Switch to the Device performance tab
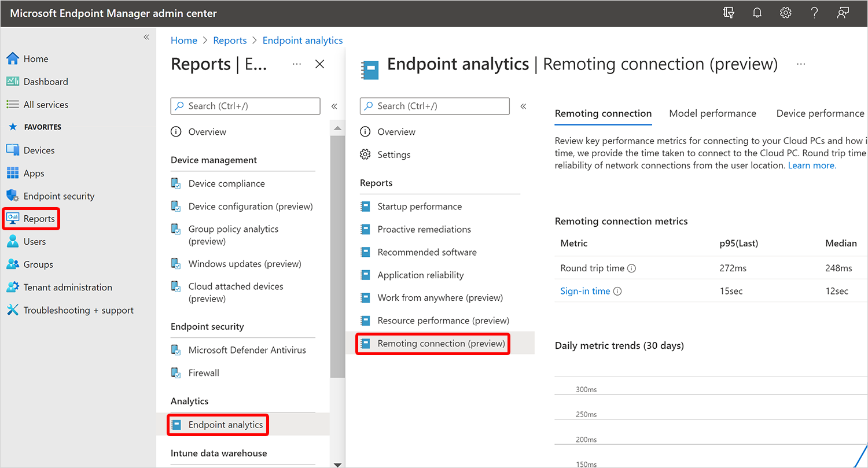This screenshot has height=468, width=868. (x=820, y=113)
